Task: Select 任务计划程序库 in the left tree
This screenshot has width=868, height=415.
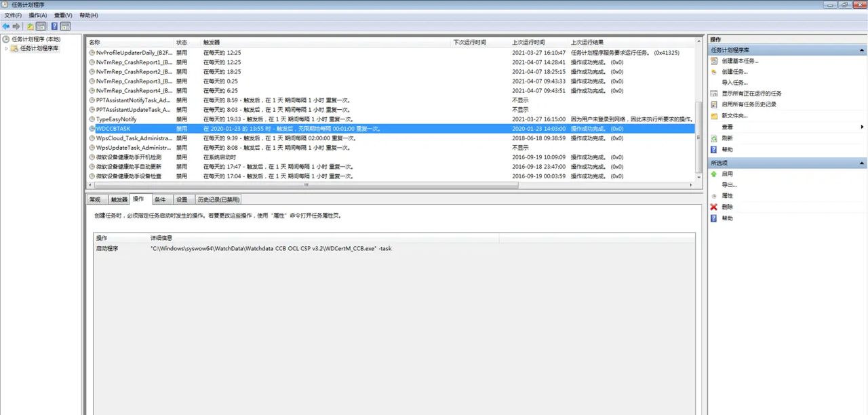Action: 39,48
